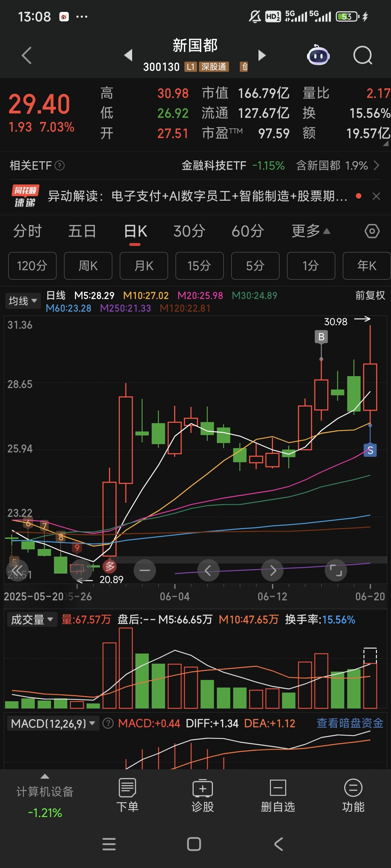Open 诊股 stock diagnosis
Viewport: 391px width, 868px height.
point(203,796)
